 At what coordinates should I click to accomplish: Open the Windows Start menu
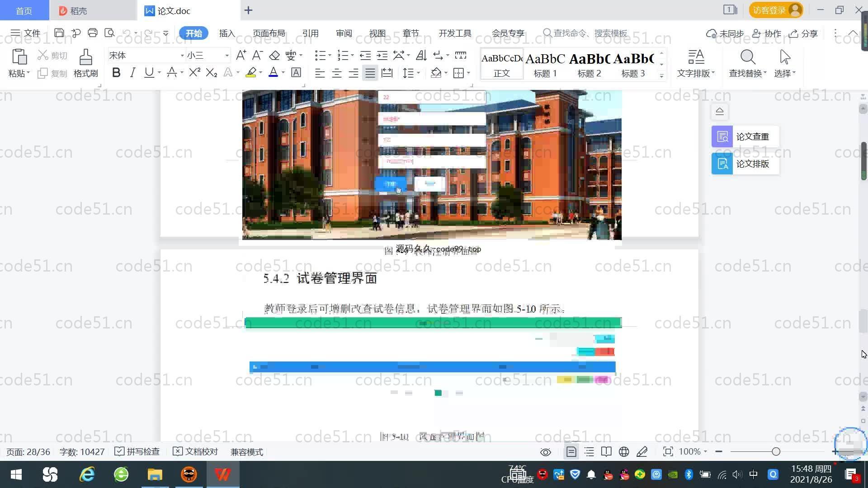(16, 474)
